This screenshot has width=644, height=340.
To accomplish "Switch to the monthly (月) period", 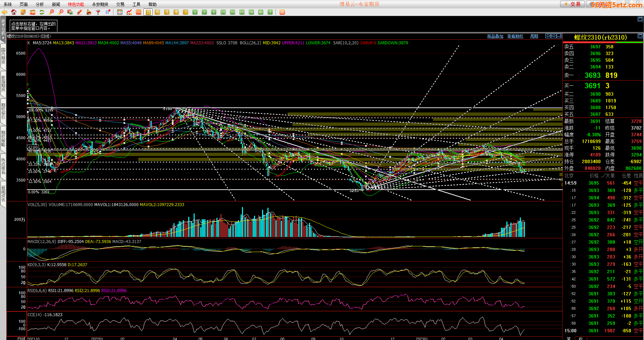I will click(x=167, y=12).
